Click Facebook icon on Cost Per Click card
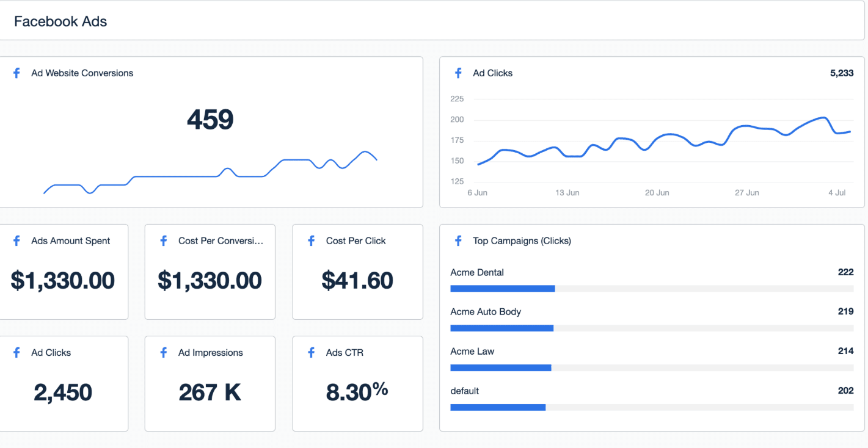Viewport: 868px width, 448px height. [x=312, y=241]
